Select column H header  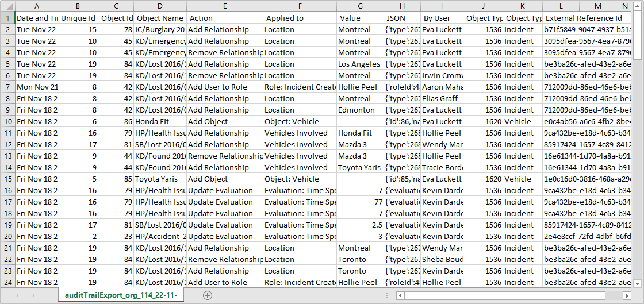(401, 6)
